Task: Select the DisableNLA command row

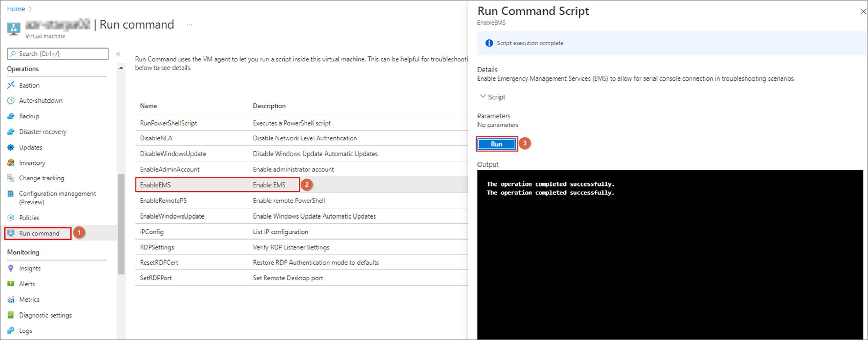Action: tap(301, 138)
